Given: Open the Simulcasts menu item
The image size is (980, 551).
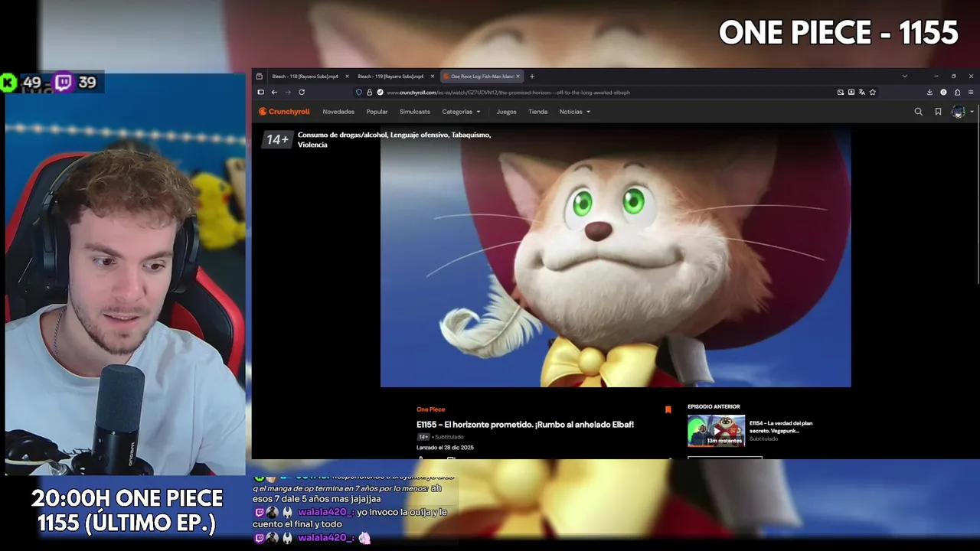Looking at the screenshot, I should (415, 112).
